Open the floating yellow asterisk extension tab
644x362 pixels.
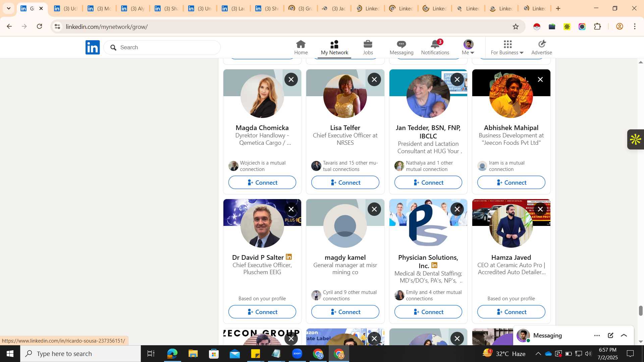coord(636,139)
